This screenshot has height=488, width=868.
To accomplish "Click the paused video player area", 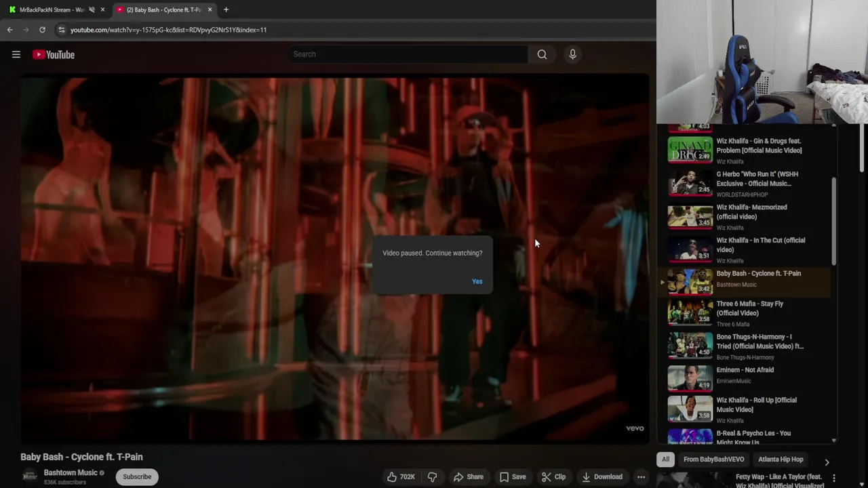I will pos(334,258).
